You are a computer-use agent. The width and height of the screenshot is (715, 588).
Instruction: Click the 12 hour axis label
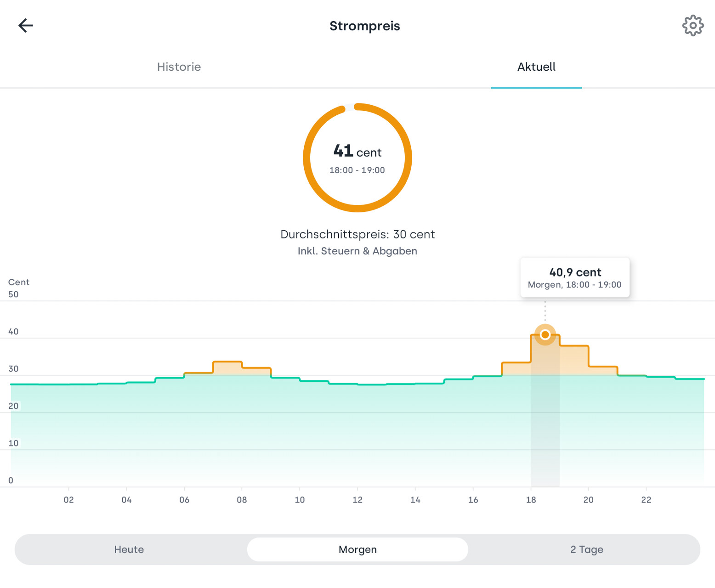pyautogui.click(x=357, y=500)
